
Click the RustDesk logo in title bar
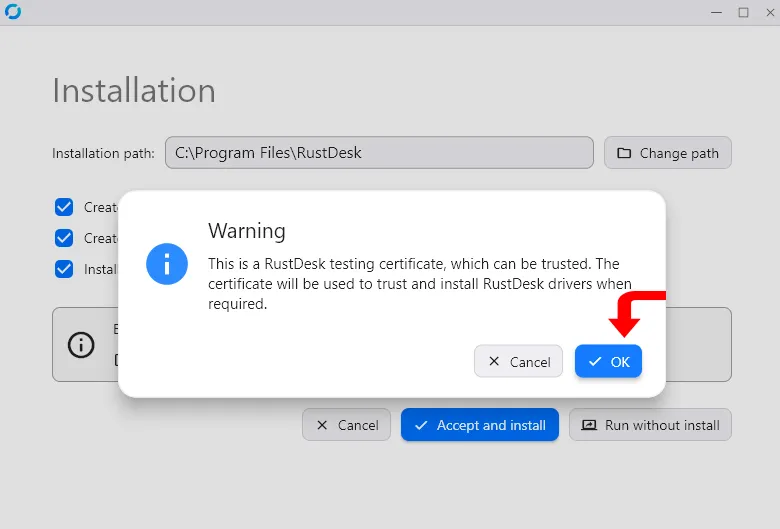point(13,11)
